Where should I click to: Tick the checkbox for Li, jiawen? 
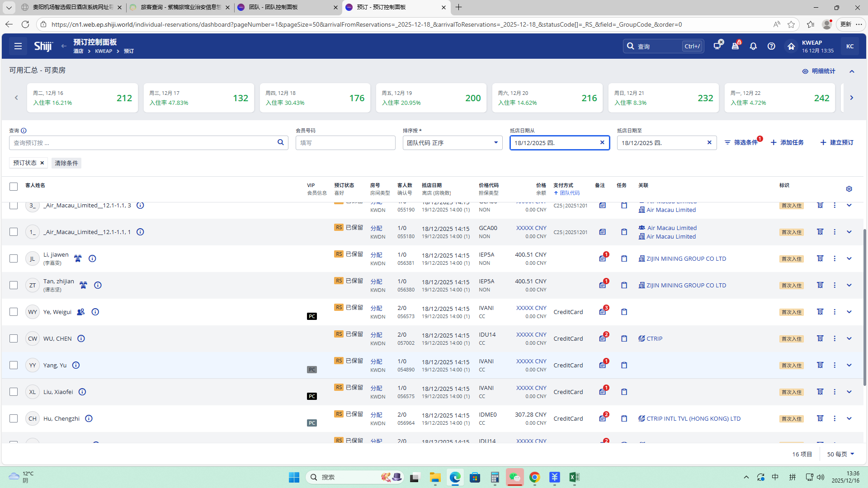pyautogui.click(x=14, y=258)
